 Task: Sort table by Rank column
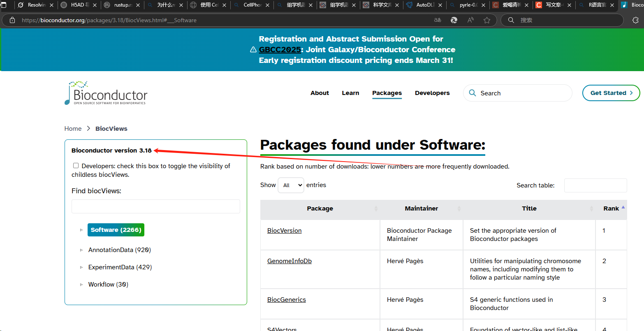pyautogui.click(x=611, y=208)
